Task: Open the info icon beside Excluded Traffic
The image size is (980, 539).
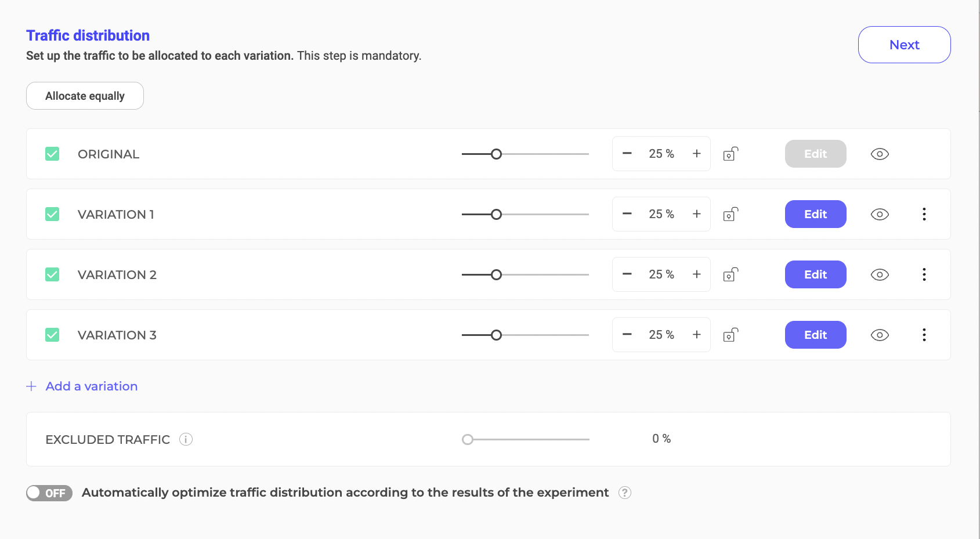Action: (186, 439)
